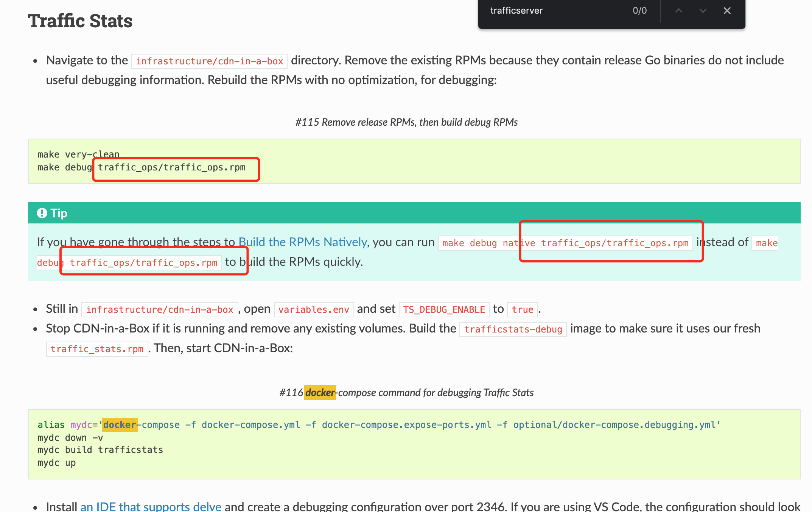Screen dimensions: 812x512
Task: Click highlighted docker in alias command
Action: tap(120, 425)
